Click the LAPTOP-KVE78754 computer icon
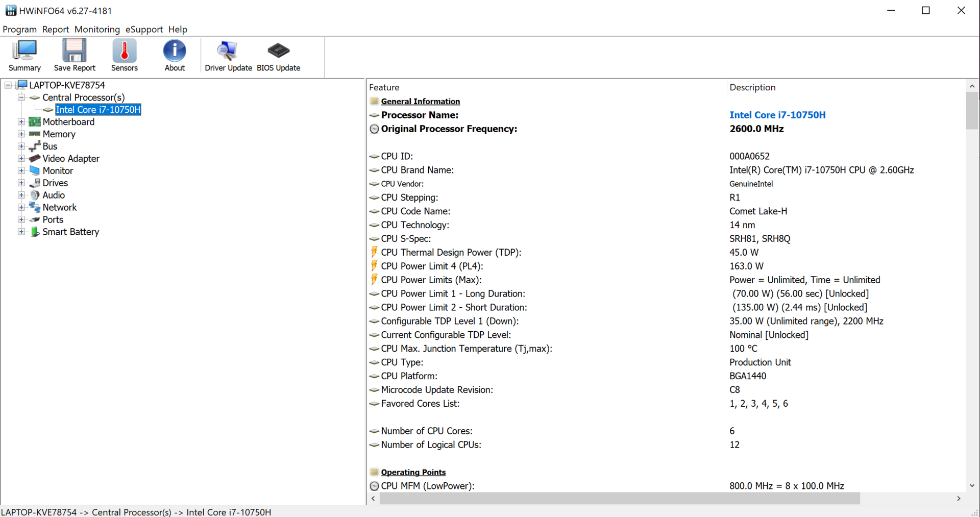Viewport: 980px width, 517px height. point(22,85)
